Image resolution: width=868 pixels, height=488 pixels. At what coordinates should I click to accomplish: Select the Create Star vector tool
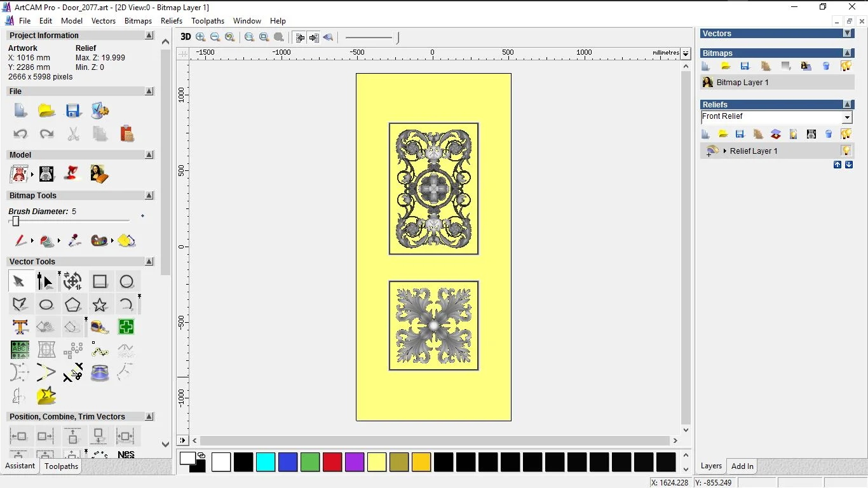tap(99, 304)
